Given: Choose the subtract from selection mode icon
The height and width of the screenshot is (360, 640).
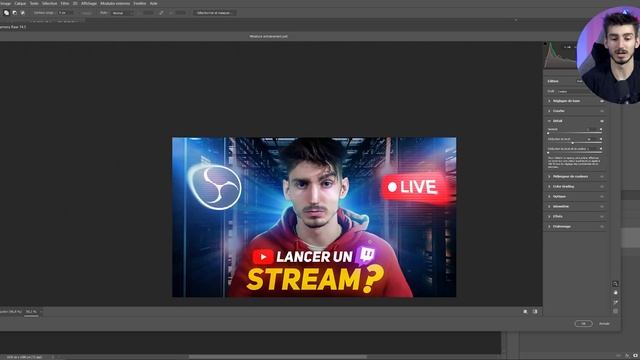Looking at the screenshot, I should point(15,13).
